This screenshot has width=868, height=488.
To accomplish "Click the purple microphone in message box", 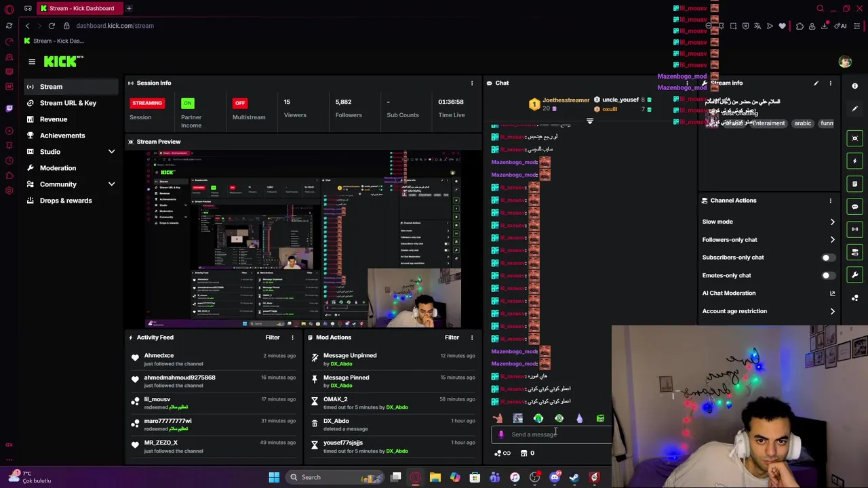I will point(501,434).
